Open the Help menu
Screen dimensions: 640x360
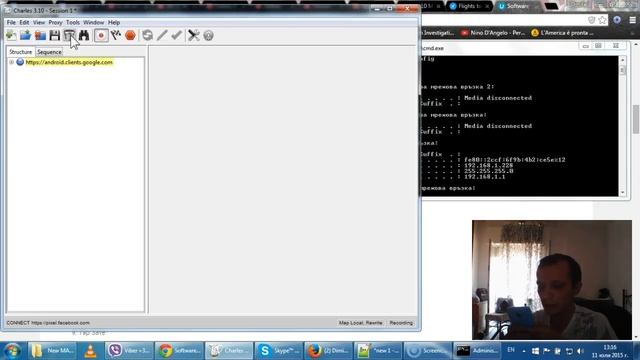pyautogui.click(x=114, y=22)
